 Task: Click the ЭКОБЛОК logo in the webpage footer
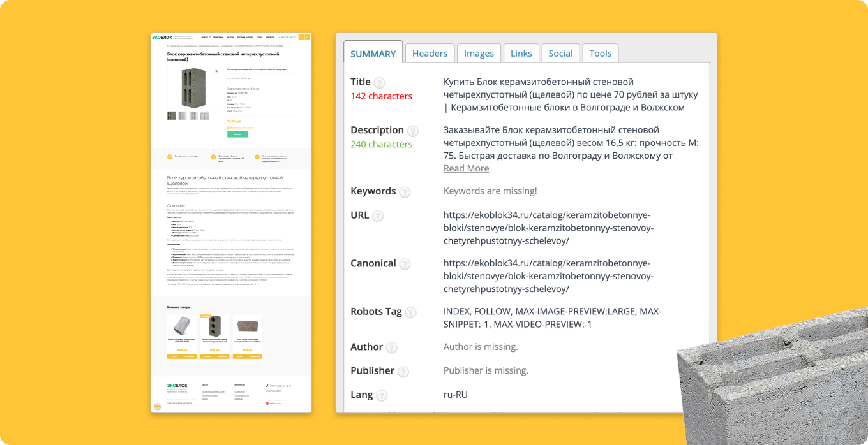click(177, 385)
